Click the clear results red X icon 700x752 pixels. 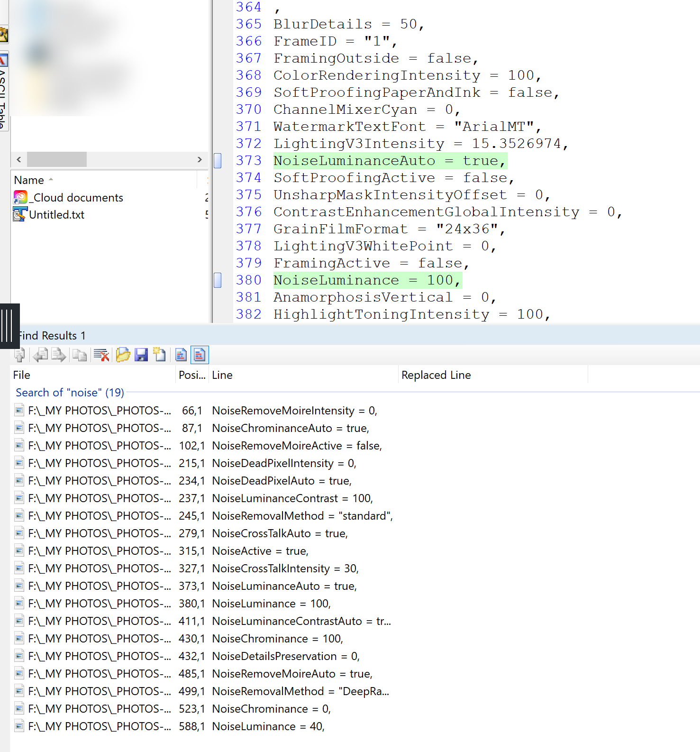pyautogui.click(x=101, y=355)
